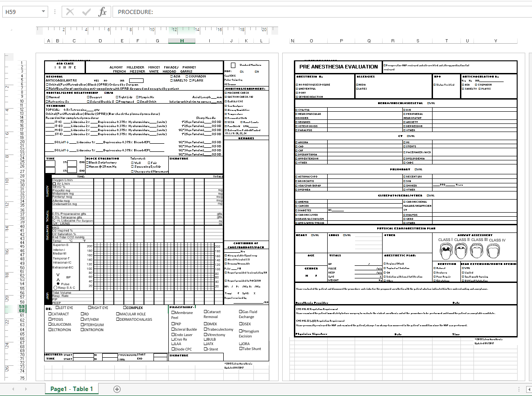The width and height of the screenshot is (532, 396).
Task: Check the I-Stent procedure box
Action: click(206, 349)
